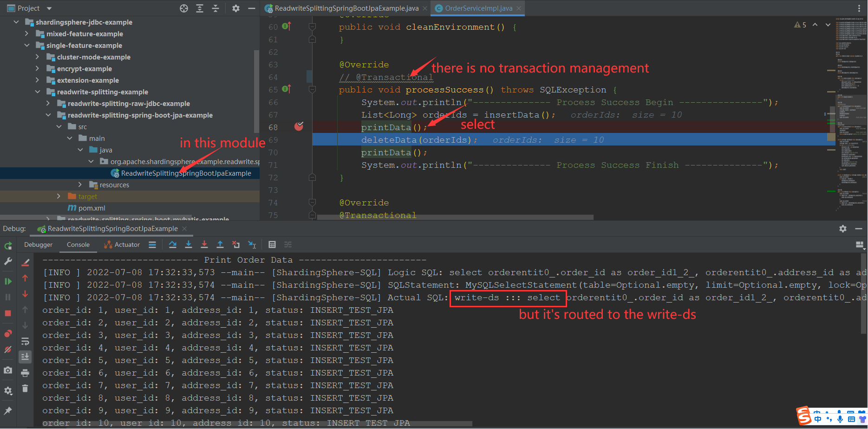This screenshot has width=868, height=429.
Task: Rerun the ReadwriteSplittingSpringBootJpaExample debug session
Action: coord(8,245)
